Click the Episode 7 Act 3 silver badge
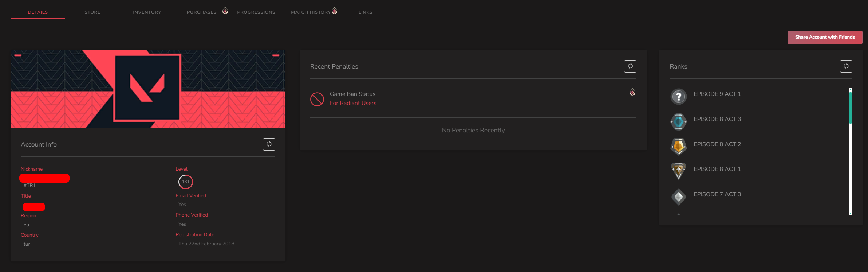 click(679, 197)
